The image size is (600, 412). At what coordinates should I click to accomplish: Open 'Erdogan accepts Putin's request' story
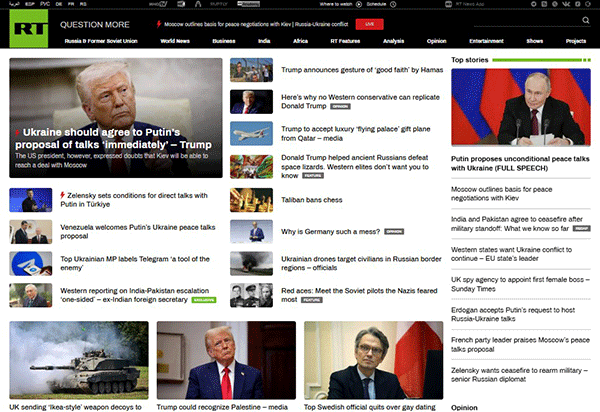(x=513, y=314)
